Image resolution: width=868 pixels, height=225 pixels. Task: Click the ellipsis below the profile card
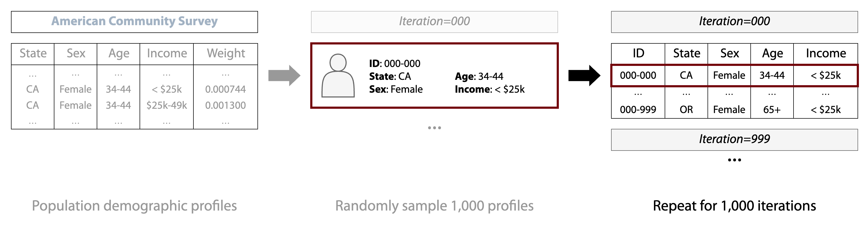[x=434, y=128]
